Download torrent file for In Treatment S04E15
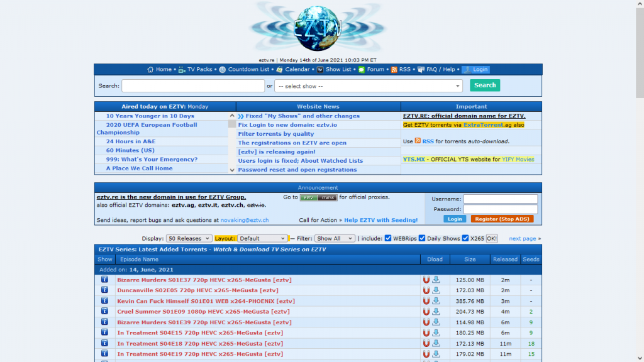Screen dimensions: 644x362 [x=436, y=332]
